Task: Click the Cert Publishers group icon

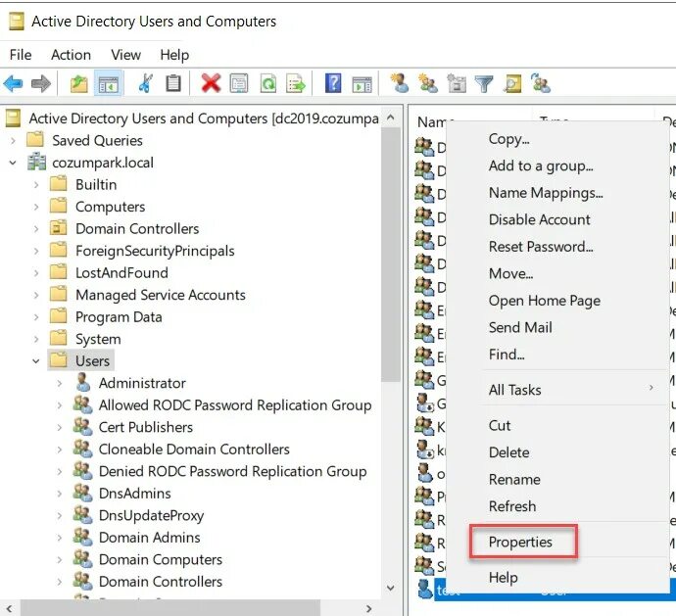Action: coord(82,426)
